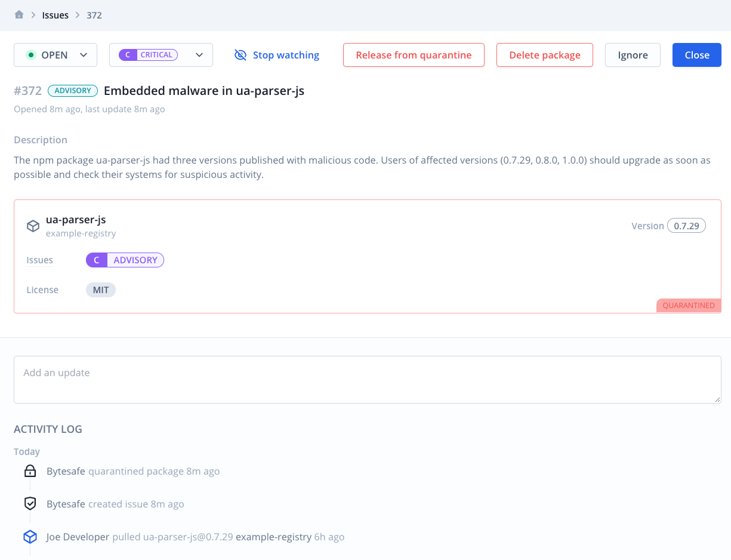Click the blue cube icon next to Joe Developer

[30, 536]
